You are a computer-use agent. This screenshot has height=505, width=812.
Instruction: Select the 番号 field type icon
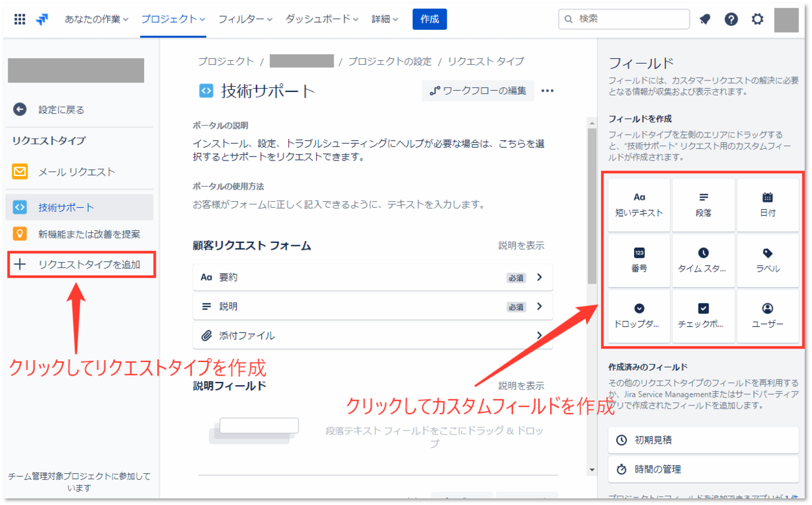[x=639, y=260]
